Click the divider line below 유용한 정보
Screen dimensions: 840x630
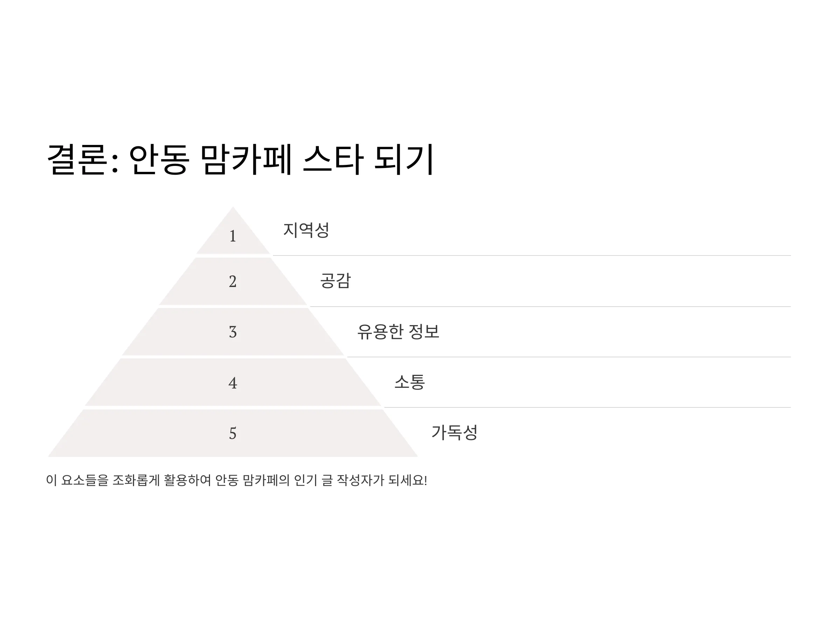[x=569, y=357]
